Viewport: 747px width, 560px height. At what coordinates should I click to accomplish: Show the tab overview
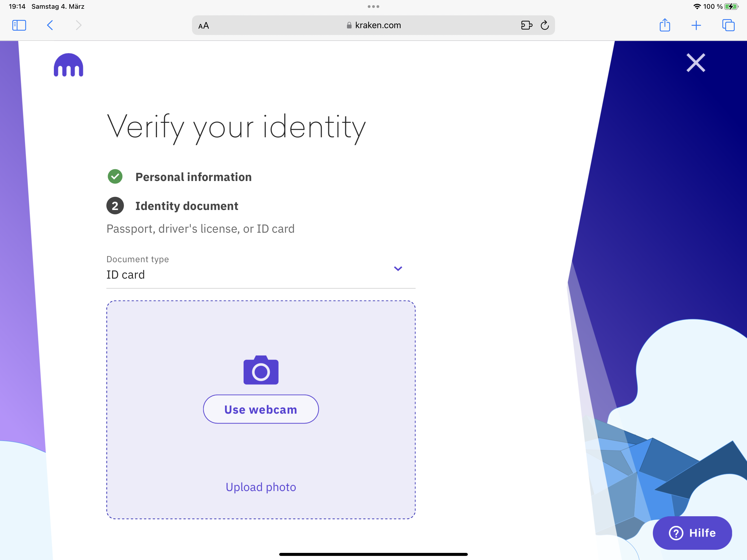pos(728,25)
